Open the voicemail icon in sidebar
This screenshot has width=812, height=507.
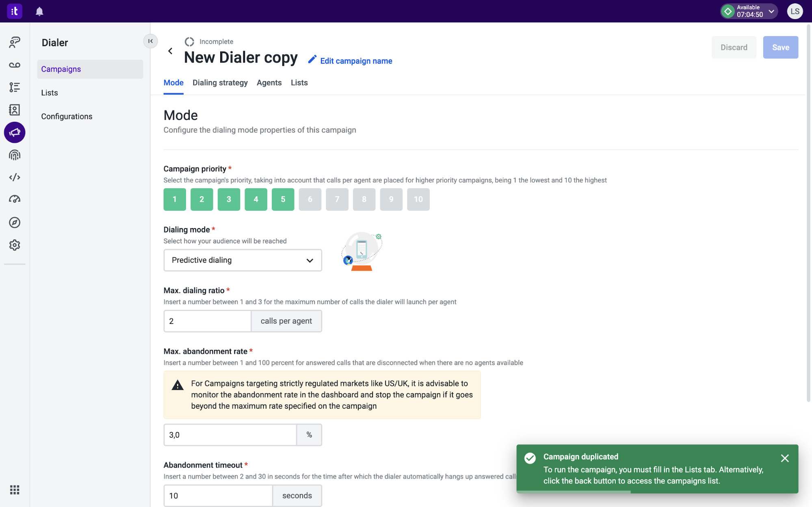(15, 65)
